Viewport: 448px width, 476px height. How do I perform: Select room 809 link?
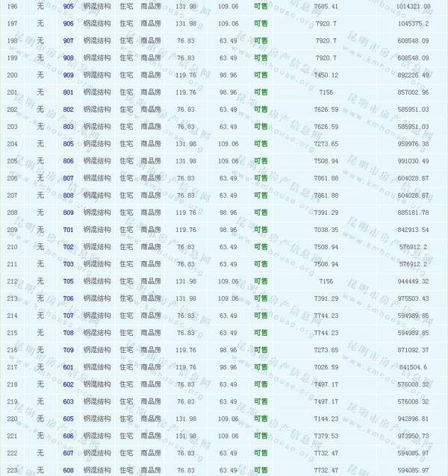(69, 213)
